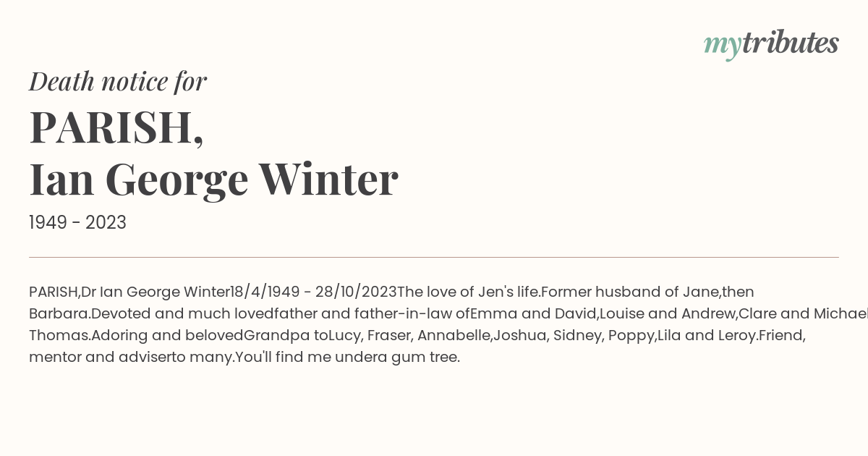Click the 'tributes' part of the logo
The height and width of the screenshot is (456, 868).
click(791, 43)
